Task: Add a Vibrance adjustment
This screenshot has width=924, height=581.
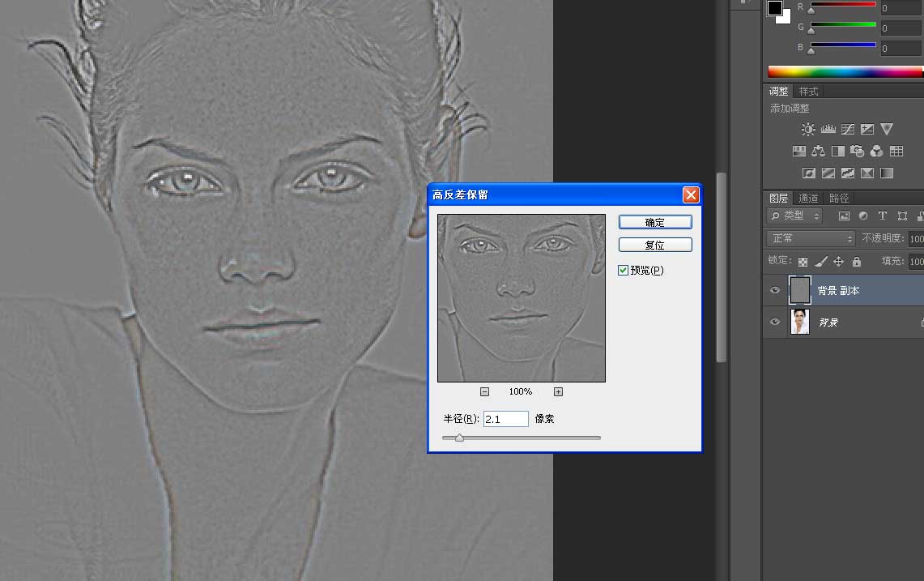Action: coord(886,129)
